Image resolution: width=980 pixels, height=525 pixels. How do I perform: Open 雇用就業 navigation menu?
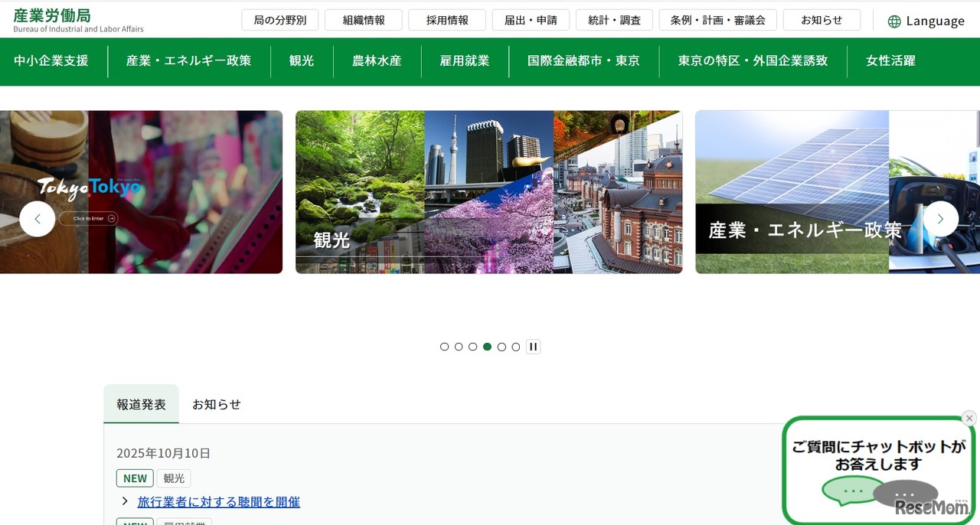coord(465,60)
